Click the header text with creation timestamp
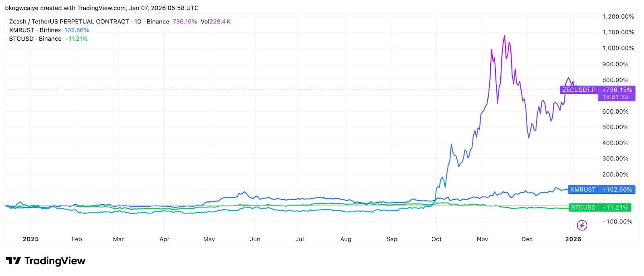The height and width of the screenshot is (276, 644). 102,8
